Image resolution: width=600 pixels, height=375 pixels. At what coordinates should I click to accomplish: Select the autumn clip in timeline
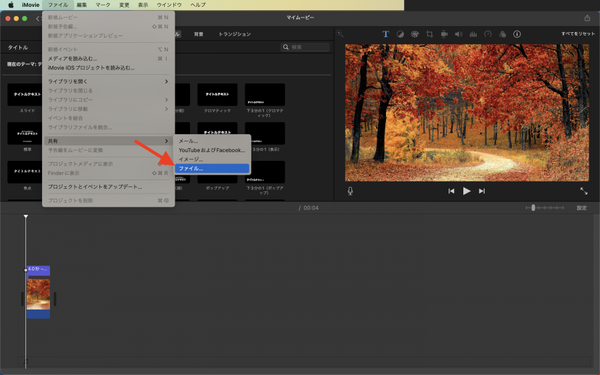(x=38, y=298)
